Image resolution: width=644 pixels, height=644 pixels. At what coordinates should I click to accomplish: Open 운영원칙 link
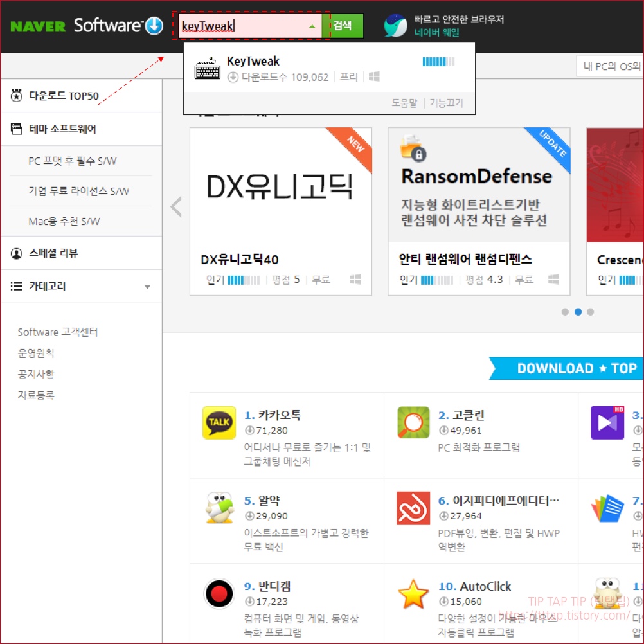click(x=36, y=353)
